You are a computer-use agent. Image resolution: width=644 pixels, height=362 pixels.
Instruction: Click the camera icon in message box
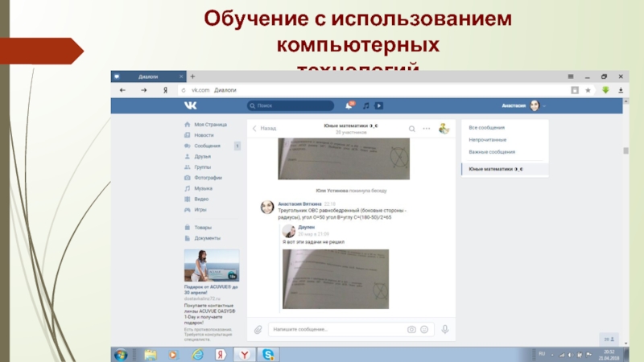[x=411, y=329]
